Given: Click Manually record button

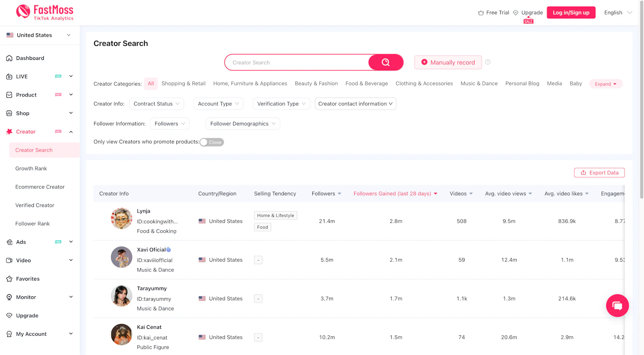Looking at the screenshot, I should click(448, 62).
